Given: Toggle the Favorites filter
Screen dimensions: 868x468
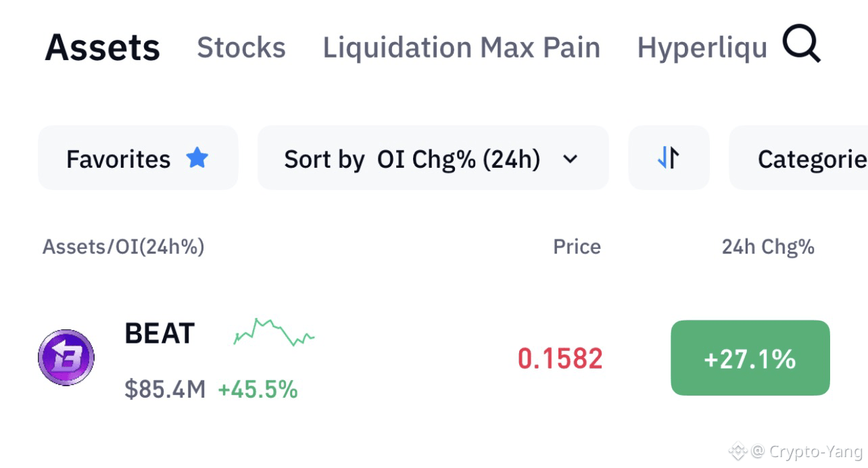Looking at the screenshot, I should (138, 158).
